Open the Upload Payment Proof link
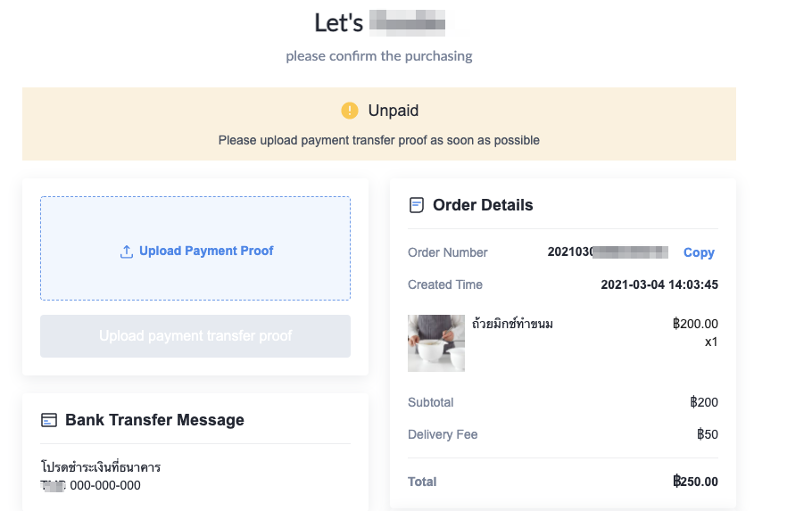This screenshot has width=812, height=511. coord(206,251)
